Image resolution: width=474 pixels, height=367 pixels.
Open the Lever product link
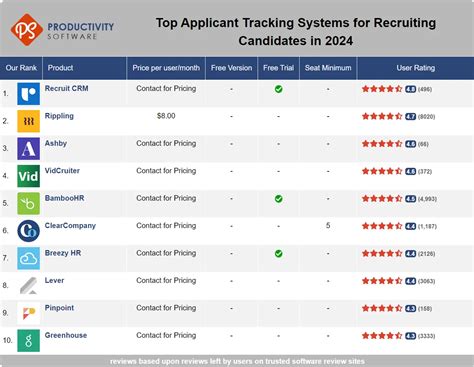tap(54, 280)
